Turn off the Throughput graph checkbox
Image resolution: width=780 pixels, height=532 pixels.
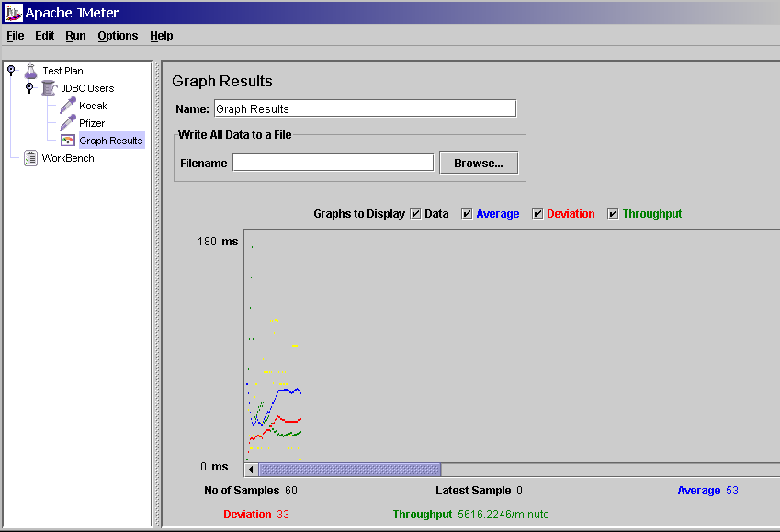[x=613, y=214]
